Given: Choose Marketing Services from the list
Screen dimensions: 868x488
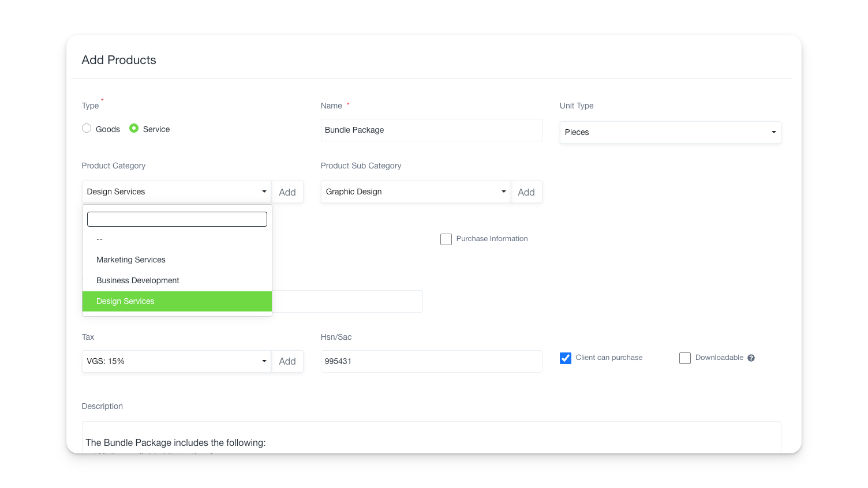Looking at the screenshot, I should pyautogui.click(x=177, y=260).
